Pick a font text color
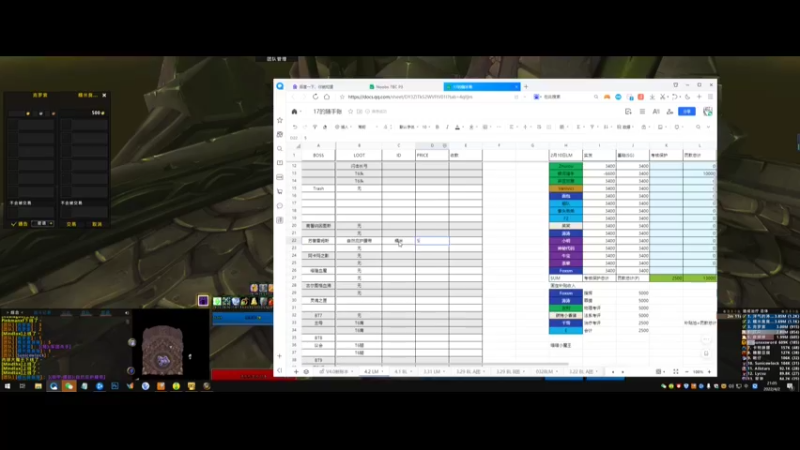The image size is (800, 450). (457, 127)
